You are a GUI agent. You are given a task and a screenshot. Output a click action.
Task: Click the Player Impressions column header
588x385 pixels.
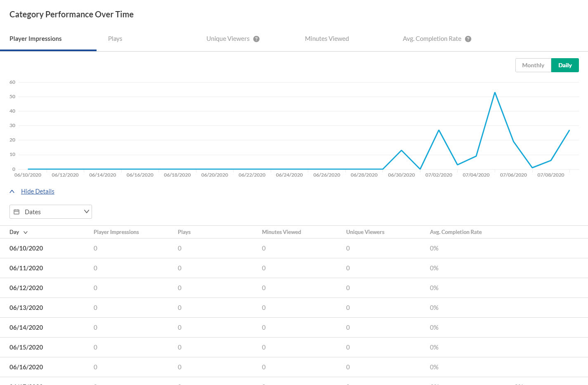click(116, 232)
